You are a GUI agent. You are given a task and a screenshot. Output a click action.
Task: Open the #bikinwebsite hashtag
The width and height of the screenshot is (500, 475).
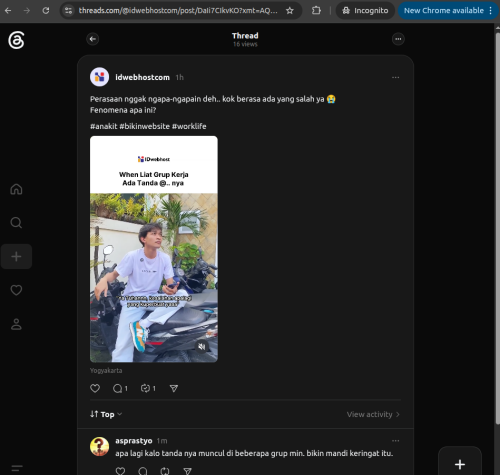[x=145, y=126]
